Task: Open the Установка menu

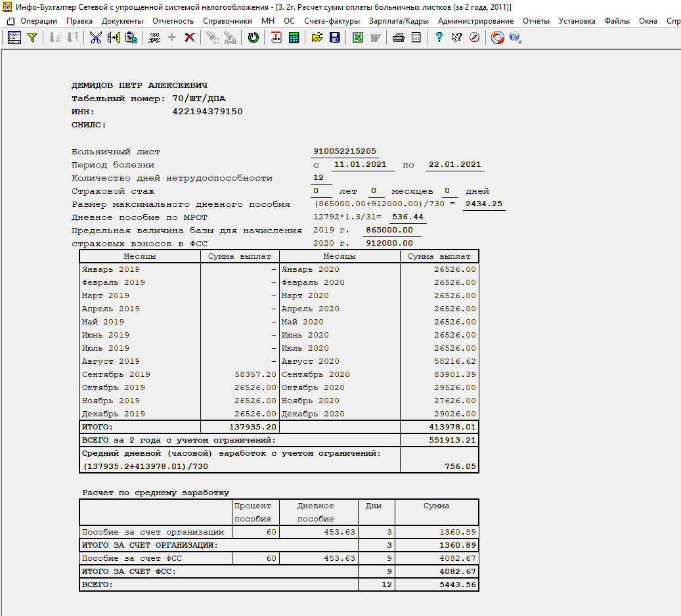Action: 577,21
